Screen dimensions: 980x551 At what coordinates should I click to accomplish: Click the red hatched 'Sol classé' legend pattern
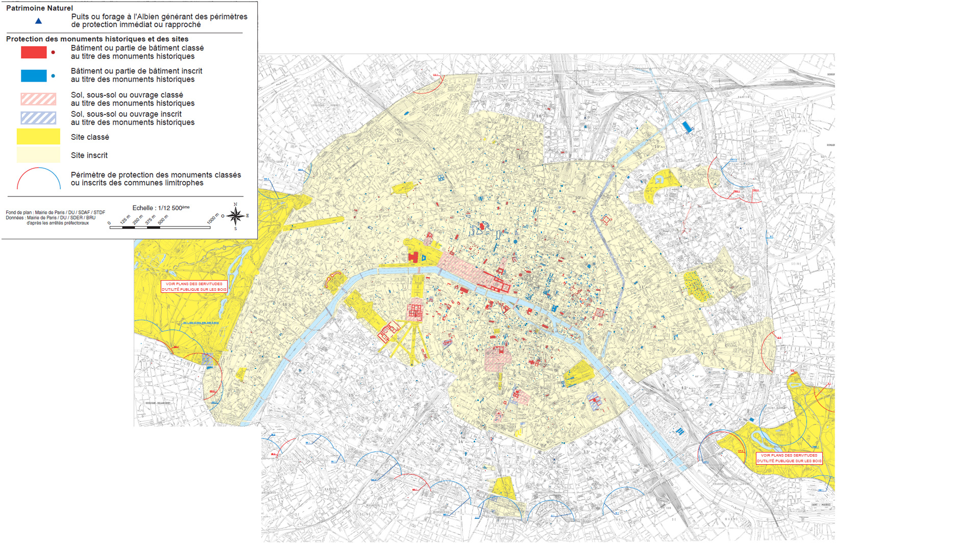click(38, 99)
